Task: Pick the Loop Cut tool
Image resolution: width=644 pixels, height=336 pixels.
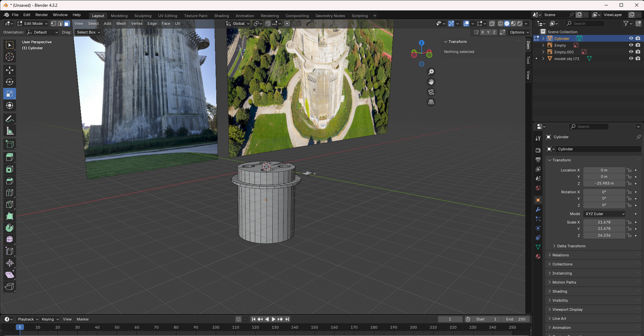Action: 10,193
